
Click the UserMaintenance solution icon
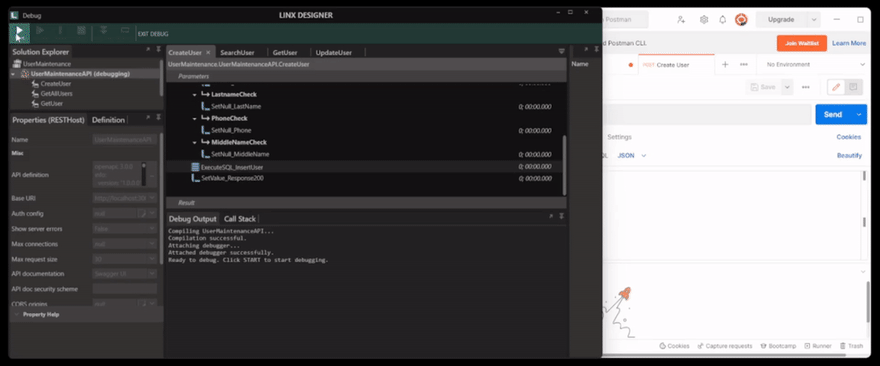[16, 64]
